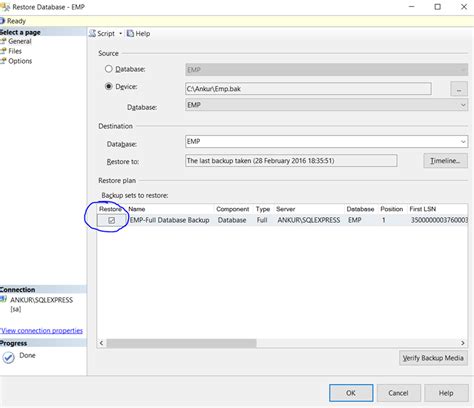The image size is (474, 408).
Task: Click the Help icon in toolbar
Action: coord(130,34)
